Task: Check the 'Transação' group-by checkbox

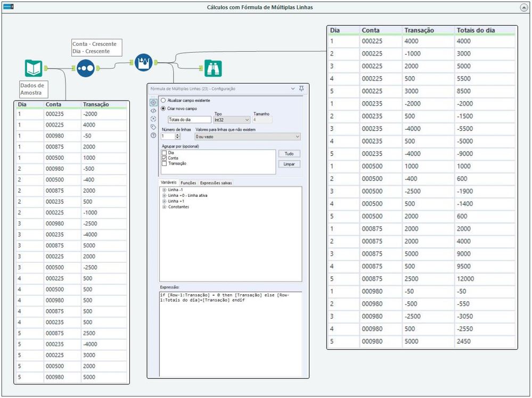Action: click(164, 164)
